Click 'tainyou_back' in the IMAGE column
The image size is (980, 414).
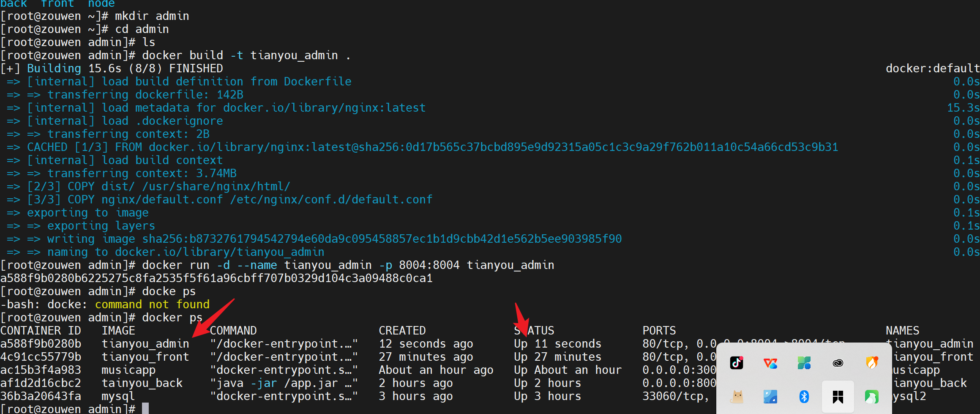(142, 383)
